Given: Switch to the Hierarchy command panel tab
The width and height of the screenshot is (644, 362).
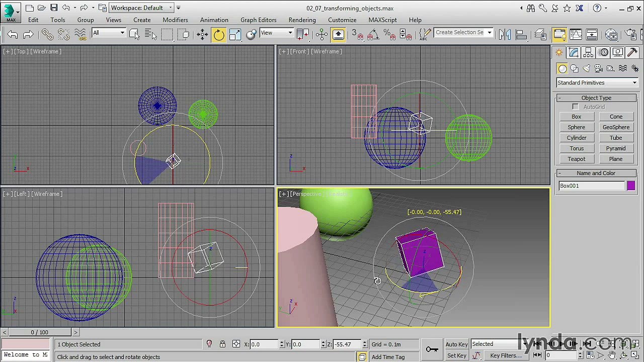Looking at the screenshot, I should (x=589, y=52).
